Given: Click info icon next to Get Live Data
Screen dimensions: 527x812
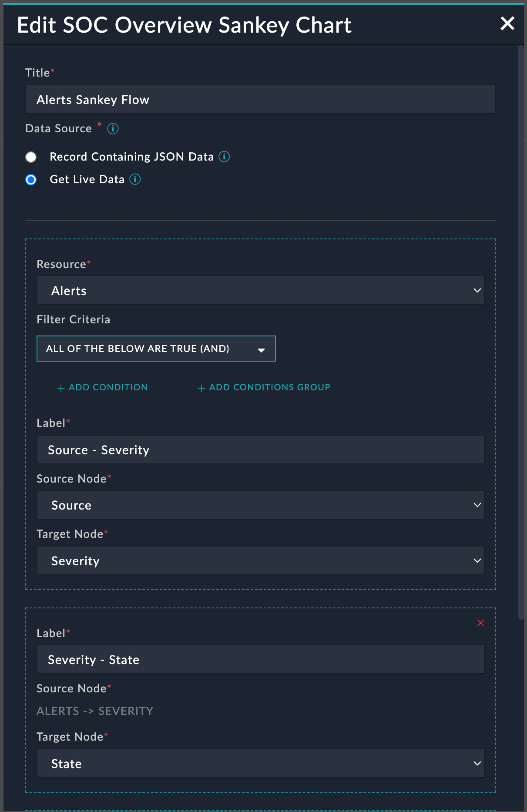Looking at the screenshot, I should pyautogui.click(x=135, y=179).
